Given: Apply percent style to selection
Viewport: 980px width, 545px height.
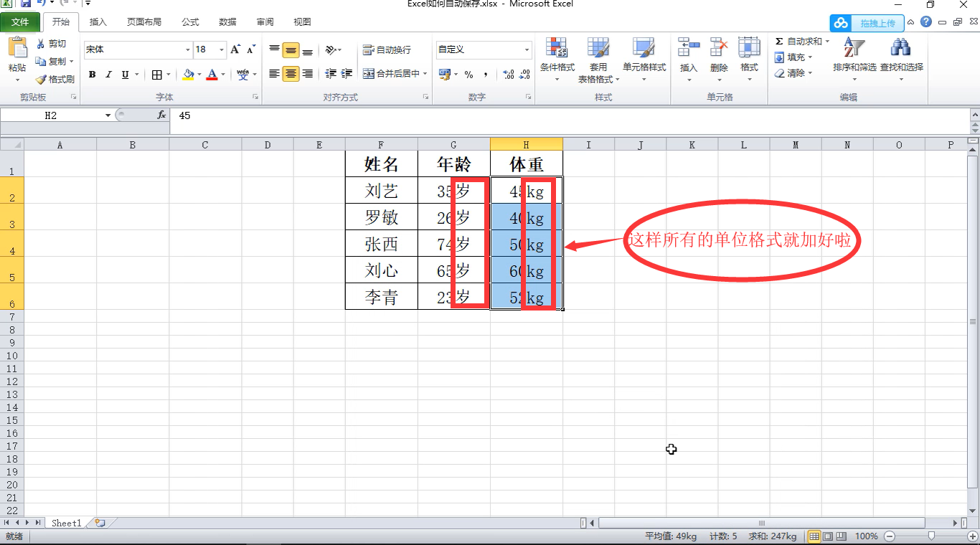Looking at the screenshot, I should pyautogui.click(x=470, y=73).
